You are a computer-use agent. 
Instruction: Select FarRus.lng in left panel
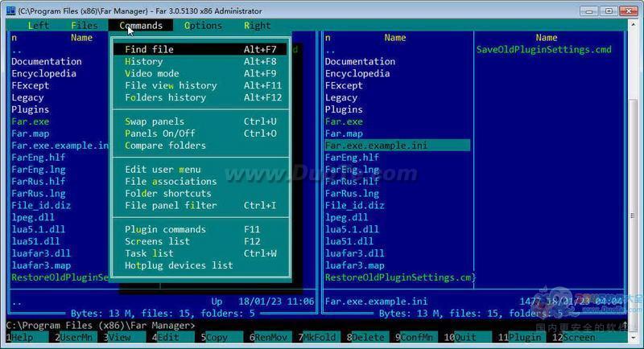click(38, 193)
